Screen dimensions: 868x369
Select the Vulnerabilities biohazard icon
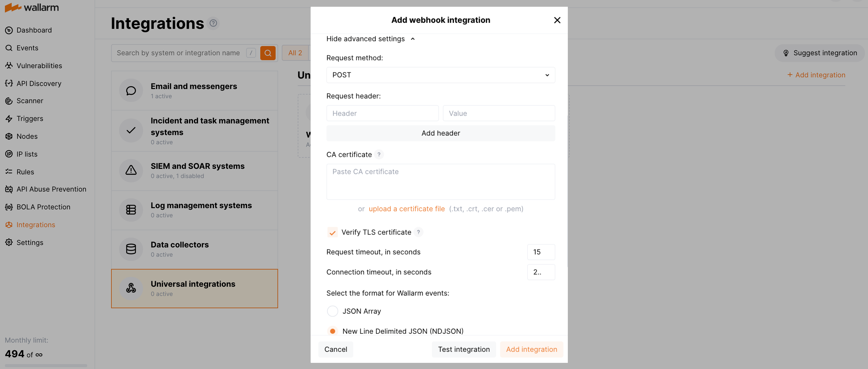click(x=9, y=65)
